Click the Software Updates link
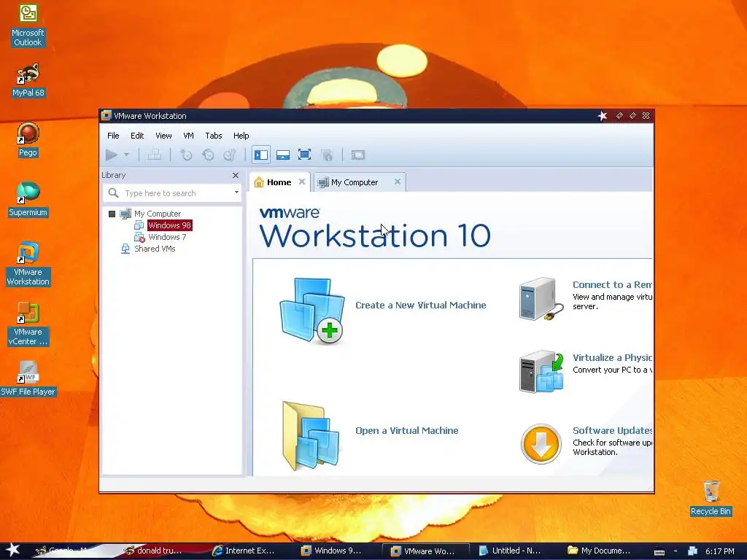 tap(612, 430)
